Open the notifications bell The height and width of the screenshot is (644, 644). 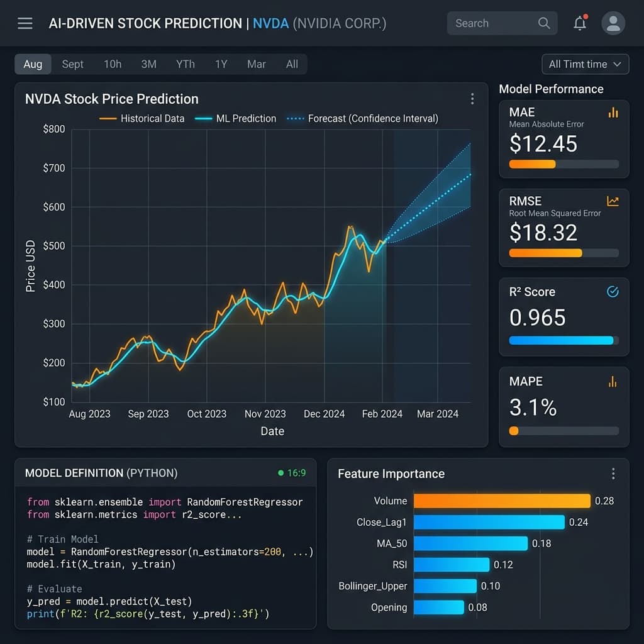(x=580, y=23)
